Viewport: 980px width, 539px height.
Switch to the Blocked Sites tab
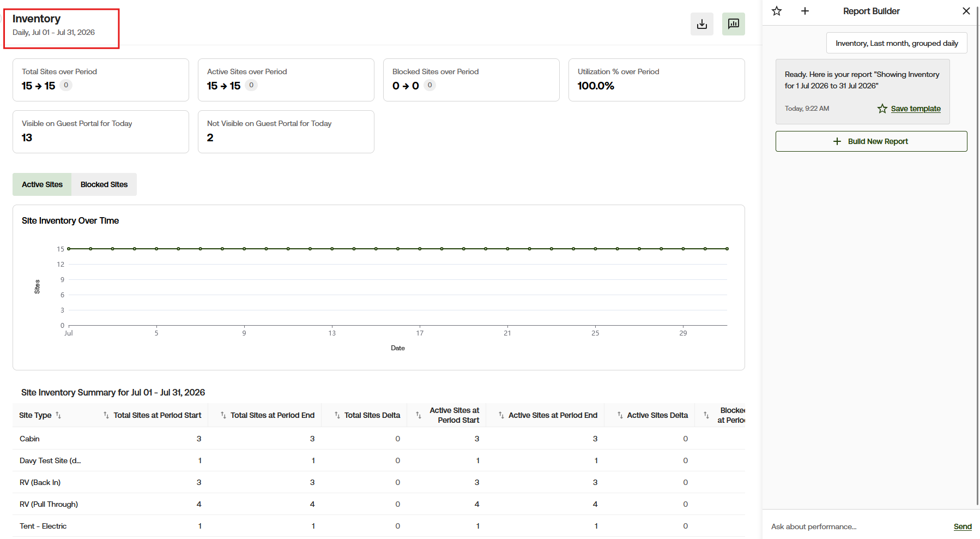pos(104,184)
